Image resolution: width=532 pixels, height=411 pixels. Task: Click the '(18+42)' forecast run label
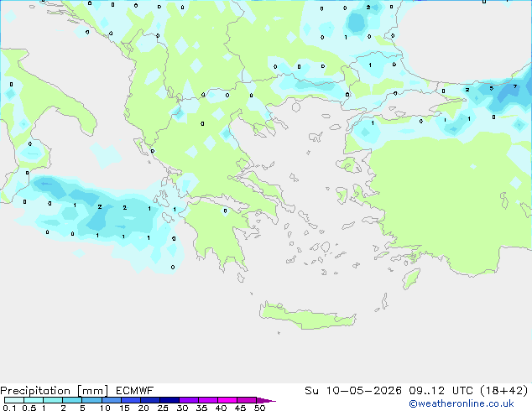point(504,391)
